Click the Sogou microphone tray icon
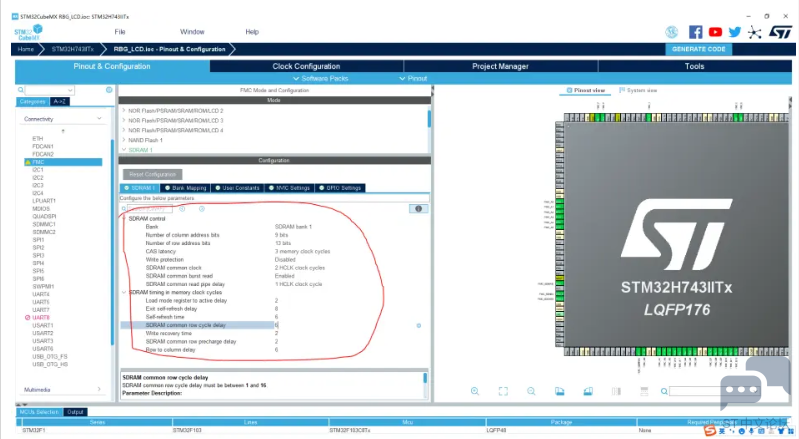 751,431
